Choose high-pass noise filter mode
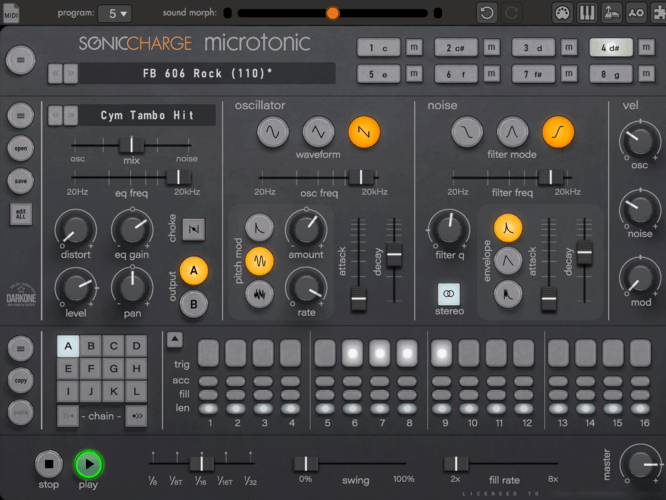 pyautogui.click(x=558, y=133)
